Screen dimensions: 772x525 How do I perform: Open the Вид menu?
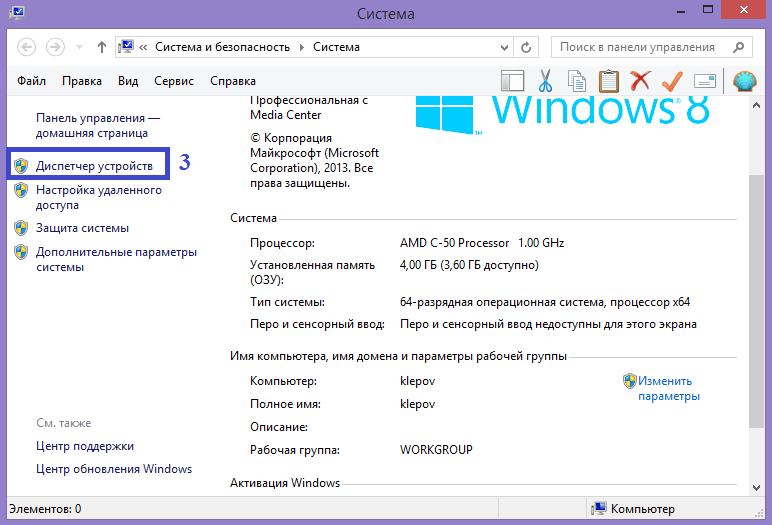click(128, 81)
